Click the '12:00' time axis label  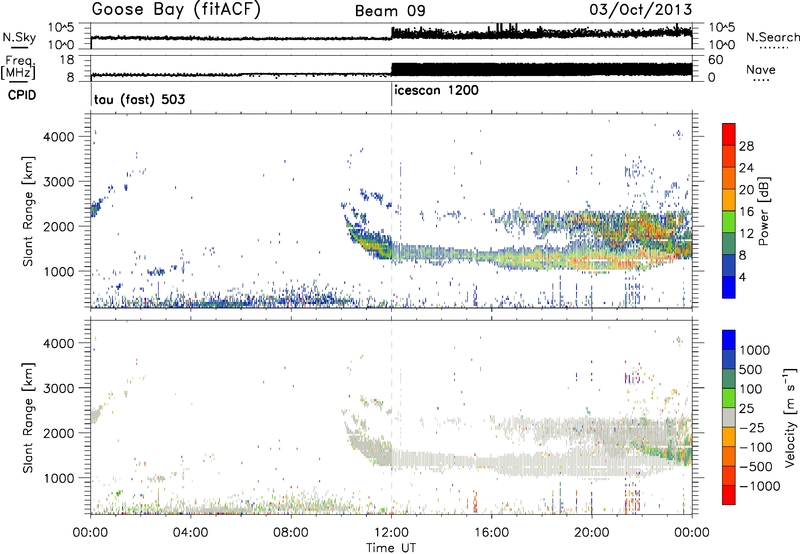pyautogui.click(x=391, y=533)
